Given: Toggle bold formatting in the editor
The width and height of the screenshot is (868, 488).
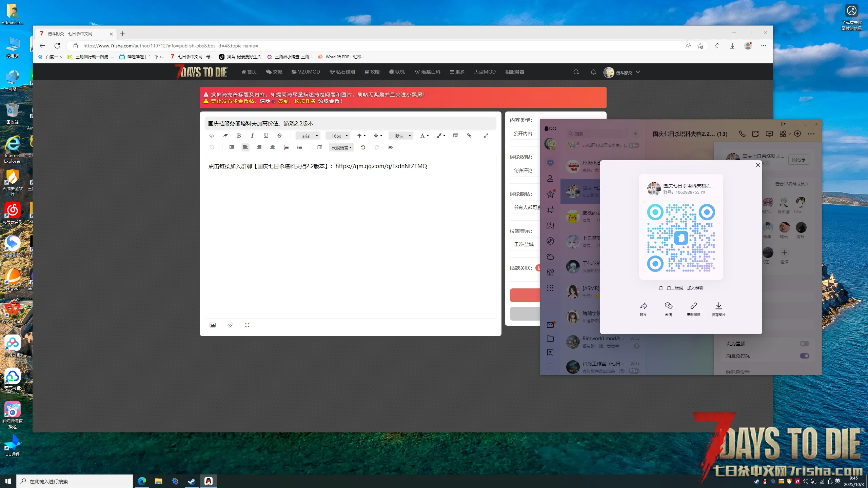Looking at the screenshot, I should pyautogui.click(x=239, y=136).
